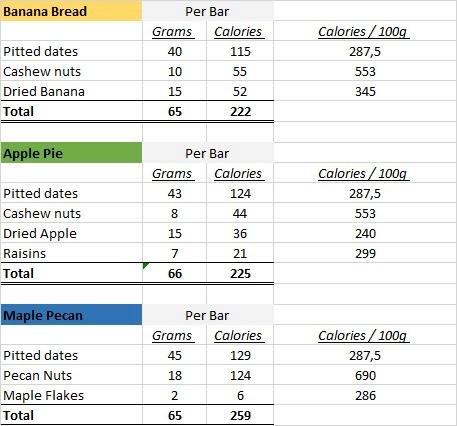Image resolution: width=457 pixels, height=426 pixels.
Task: Select the yellow Banana Bread header cell
Action: (x=71, y=11)
